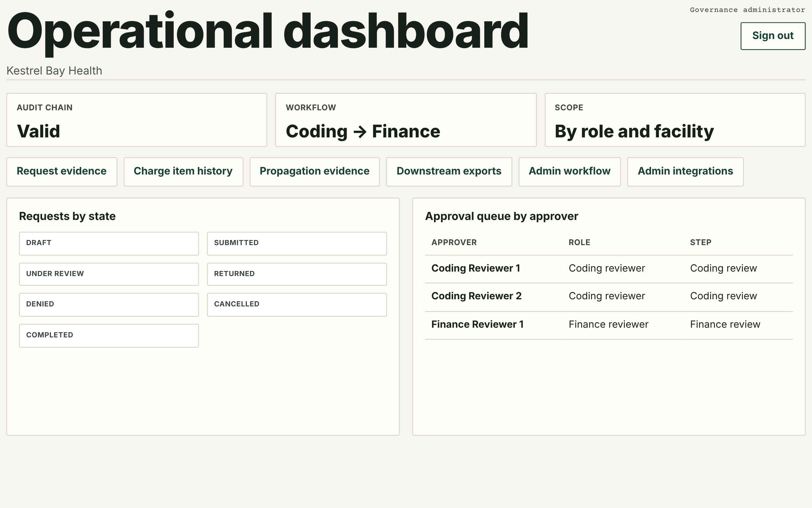Click the DRAFT state box
The height and width of the screenshot is (508, 812).
pyautogui.click(x=109, y=243)
